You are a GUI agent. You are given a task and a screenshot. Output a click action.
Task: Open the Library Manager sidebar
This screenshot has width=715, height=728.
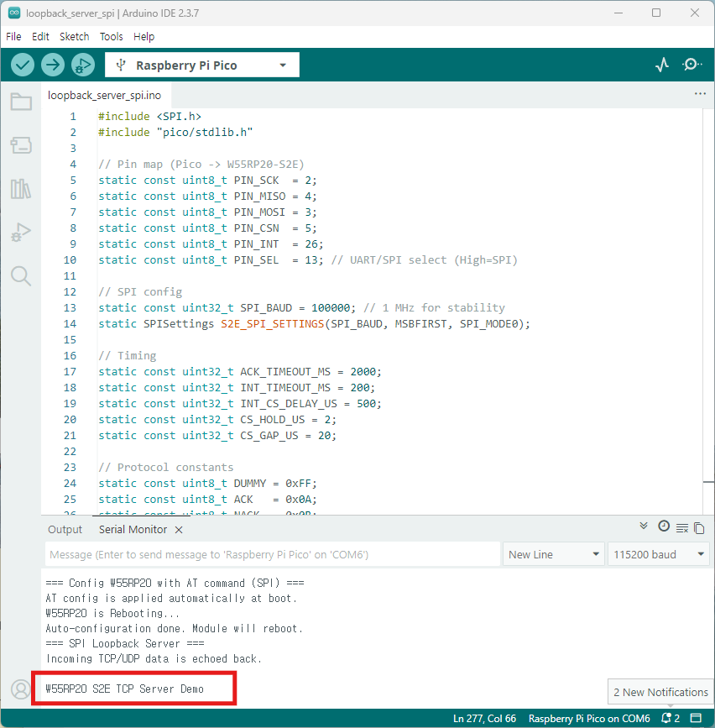21,189
